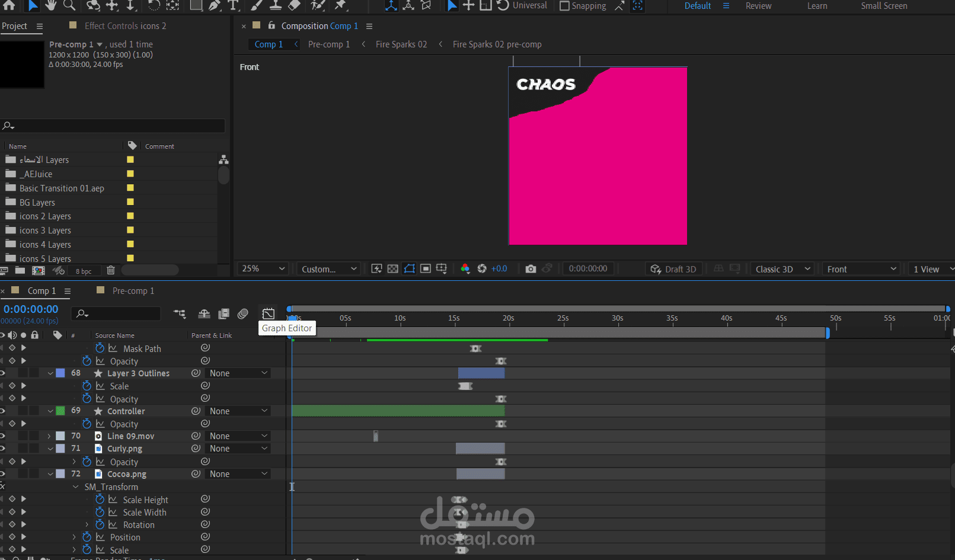Screen dimensions: 955x560
Task: Navigate to Fire Sparks 02 breadcrumb
Action: tap(401, 44)
